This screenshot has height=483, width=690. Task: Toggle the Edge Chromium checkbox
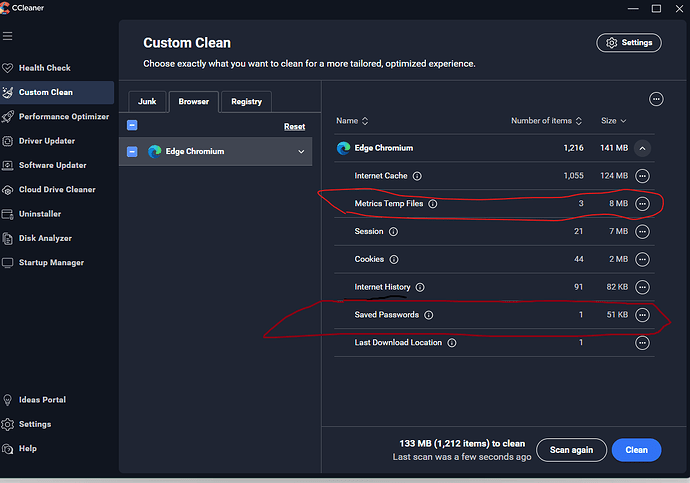coord(132,152)
